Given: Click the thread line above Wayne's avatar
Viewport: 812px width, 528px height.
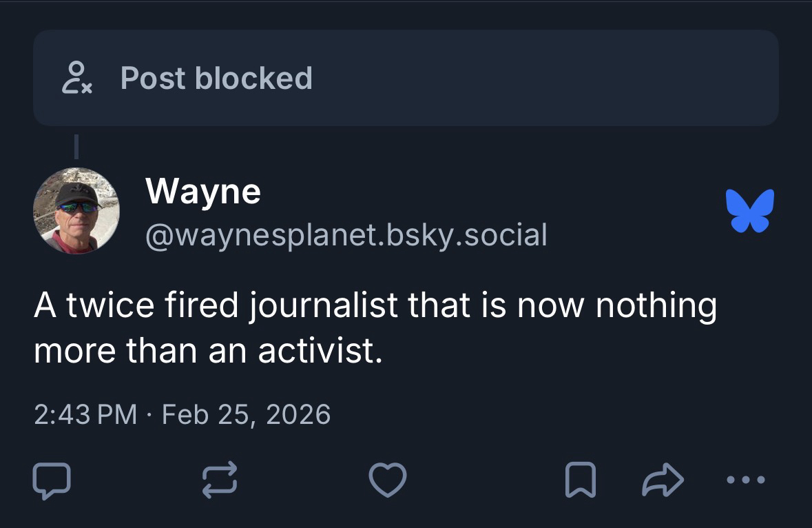Looking at the screenshot, I should (x=76, y=146).
